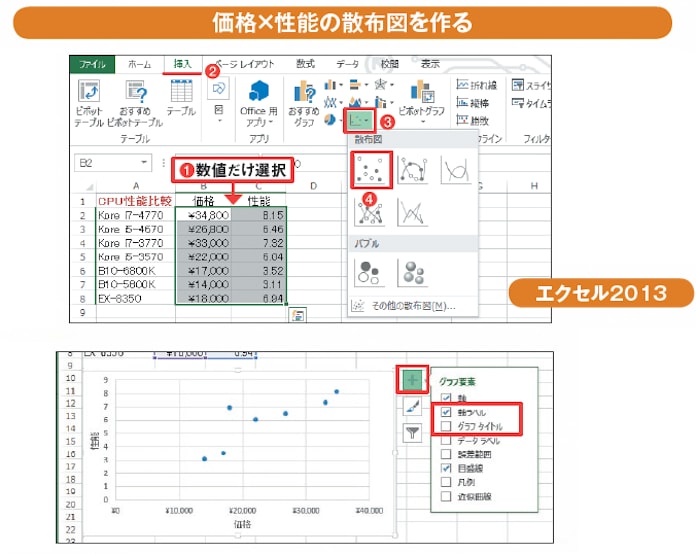Insert a 縦棒 sparkline

tap(473, 103)
